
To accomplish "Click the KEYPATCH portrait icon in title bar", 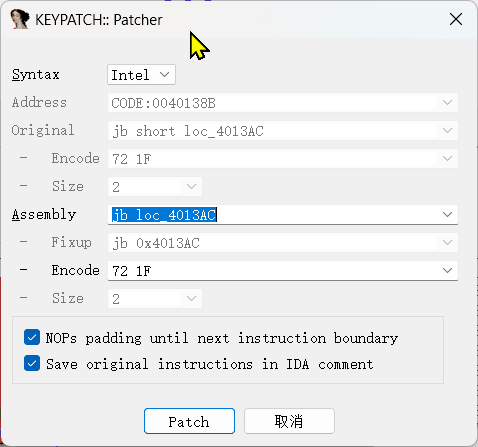I will coord(20,19).
